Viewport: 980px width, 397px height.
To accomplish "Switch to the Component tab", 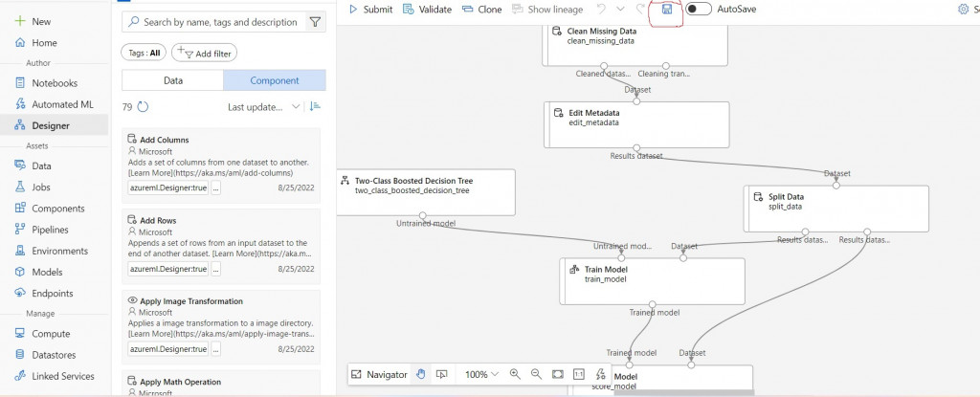I will coord(275,80).
